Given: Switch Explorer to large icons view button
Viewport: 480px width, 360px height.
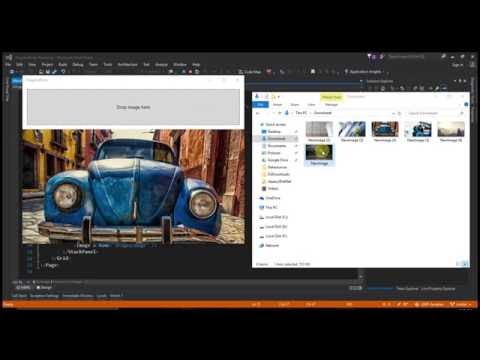Looking at the screenshot, I should point(466,264).
